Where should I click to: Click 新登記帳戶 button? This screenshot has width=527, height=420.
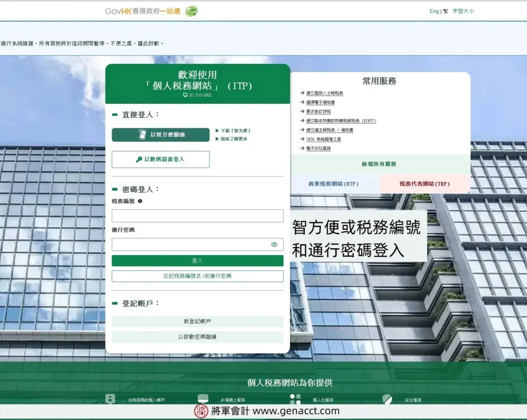[198, 321]
